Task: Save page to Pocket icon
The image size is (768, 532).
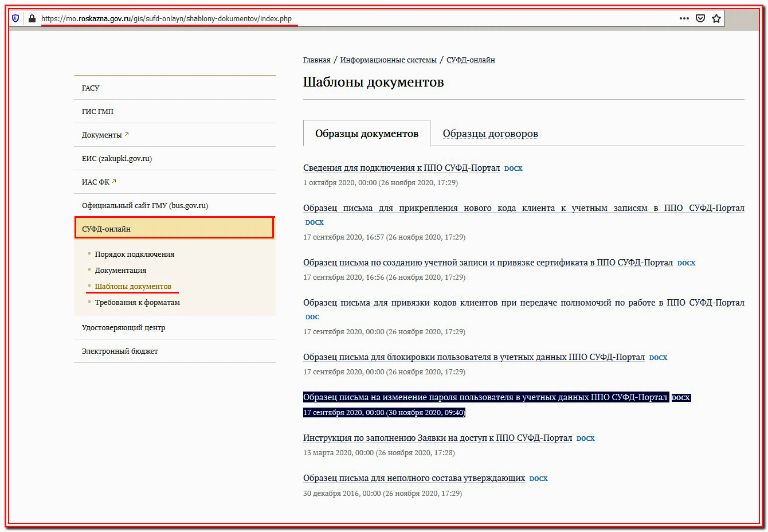Action: pos(700,18)
